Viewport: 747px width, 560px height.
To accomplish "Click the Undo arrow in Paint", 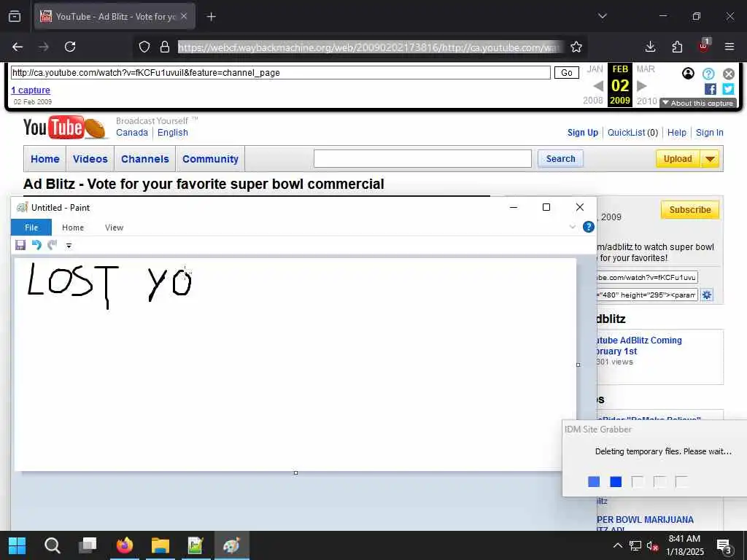I will click(x=36, y=245).
